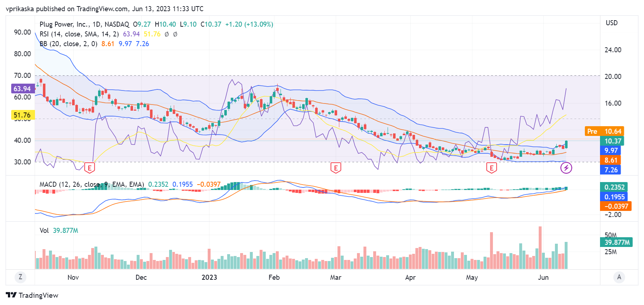Click the Nov label on time axis
Image resolution: width=644 pixels, height=305 pixels.
[x=73, y=277]
